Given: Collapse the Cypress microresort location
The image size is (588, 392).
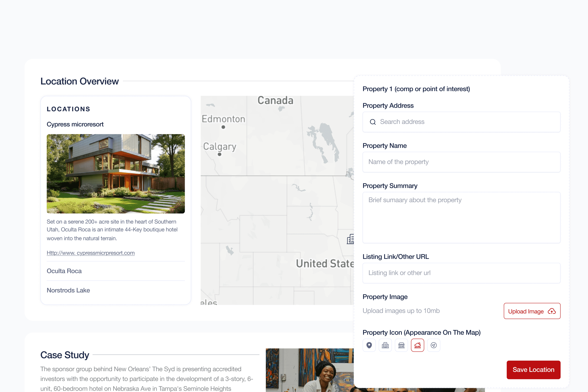Looking at the screenshot, I should 75,124.
